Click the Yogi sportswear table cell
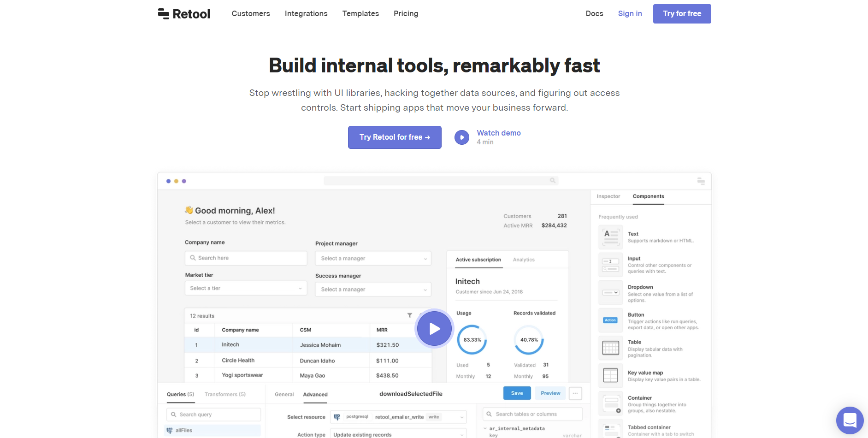 point(242,375)
